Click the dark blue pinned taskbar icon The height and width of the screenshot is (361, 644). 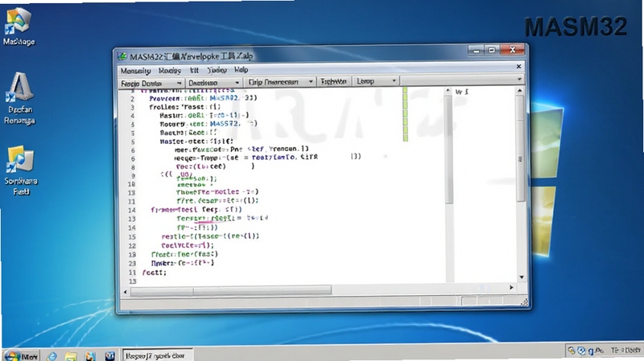point(109,356)
